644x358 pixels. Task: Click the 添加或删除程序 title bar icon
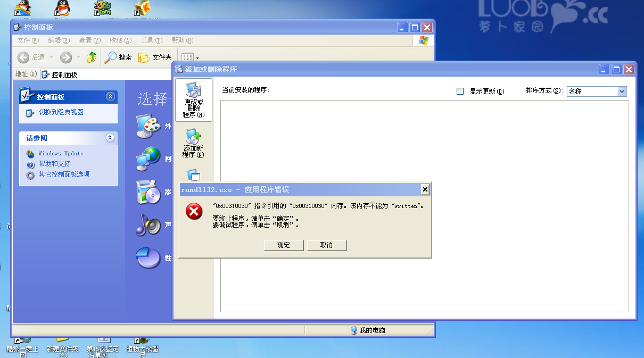coord(179,69)
